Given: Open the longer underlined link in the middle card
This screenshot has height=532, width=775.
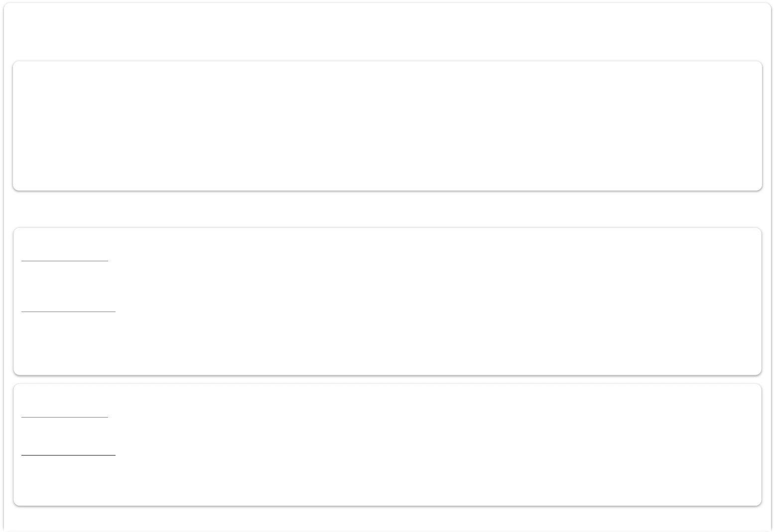Looking at the screenshot, I should (x=68, y=308).
